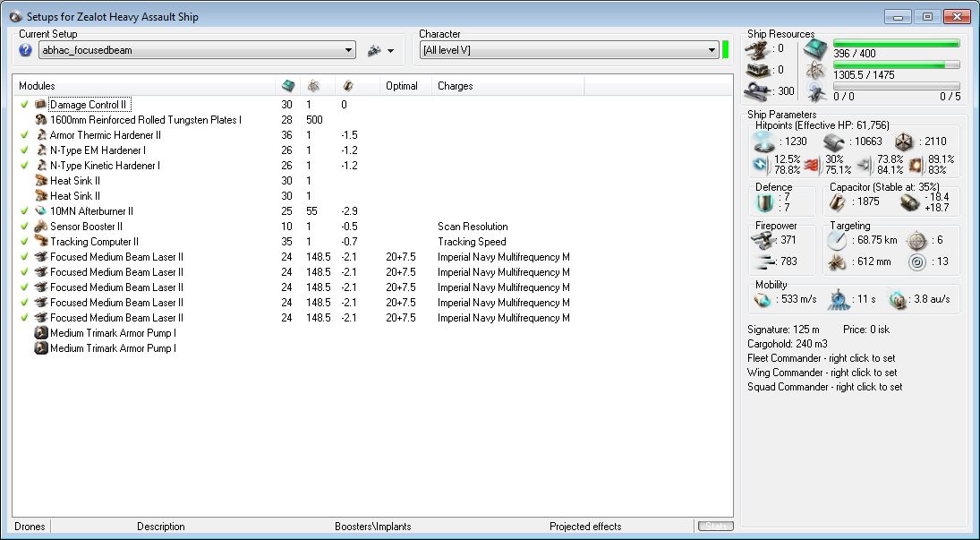Image resolution: width=980 pixels, height=540 pixels.
Task: Open the Drones tab
Action: [x=30, y=527]
